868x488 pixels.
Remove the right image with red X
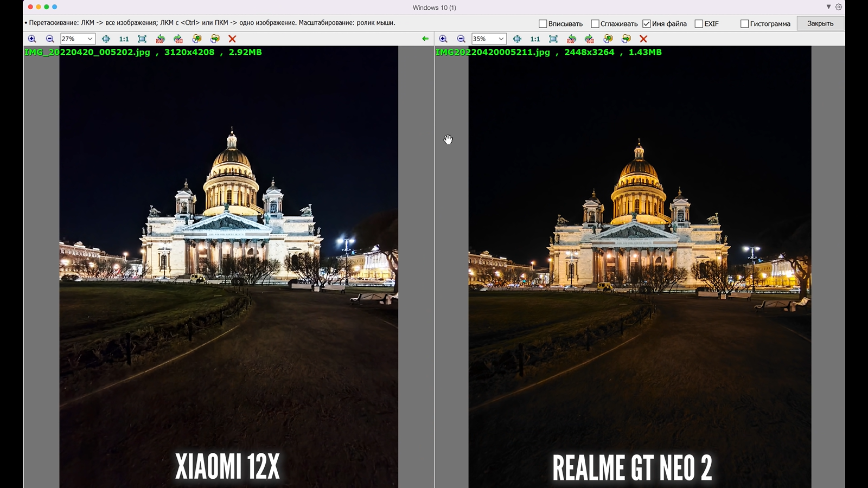643,39
